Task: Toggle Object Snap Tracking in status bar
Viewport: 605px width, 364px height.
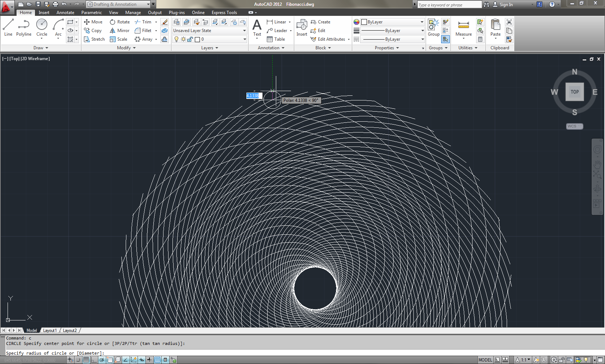Action: (126, 360)
